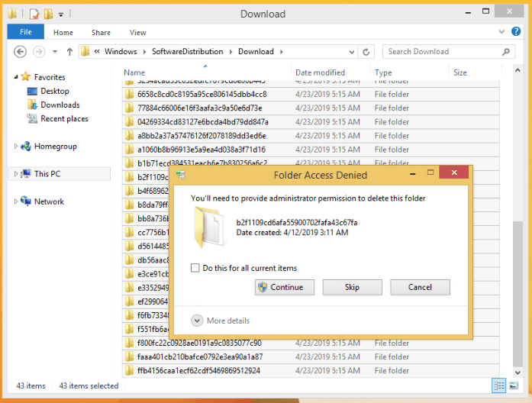532x403 pixels.
Task: Expand the This PC node
Action: click(15, 174)
